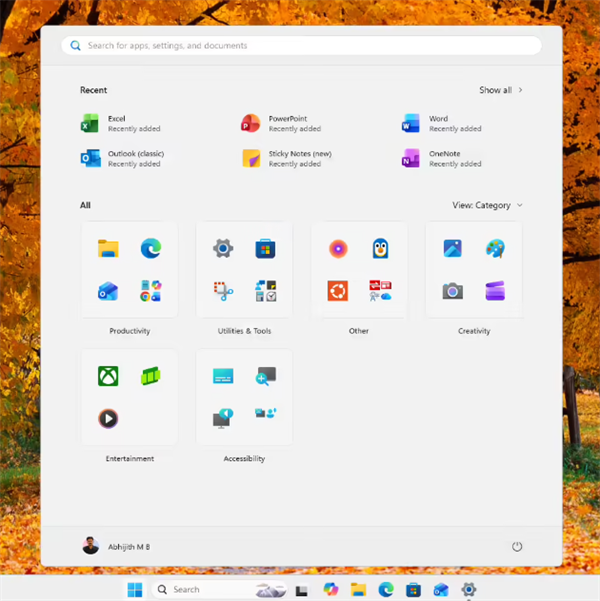The height and width of the screenshot is (601, 600).
Task: Click the Windows Start button on taskbar
Action: click(x=135, y=590)
